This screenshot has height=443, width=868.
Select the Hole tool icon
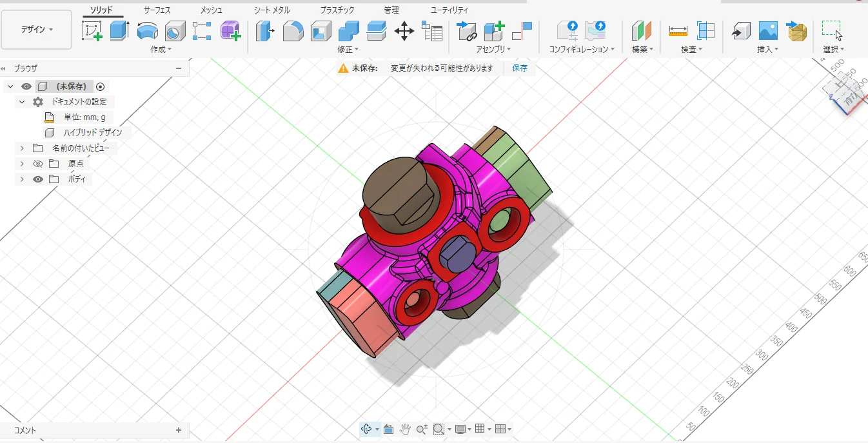(175, 30)
